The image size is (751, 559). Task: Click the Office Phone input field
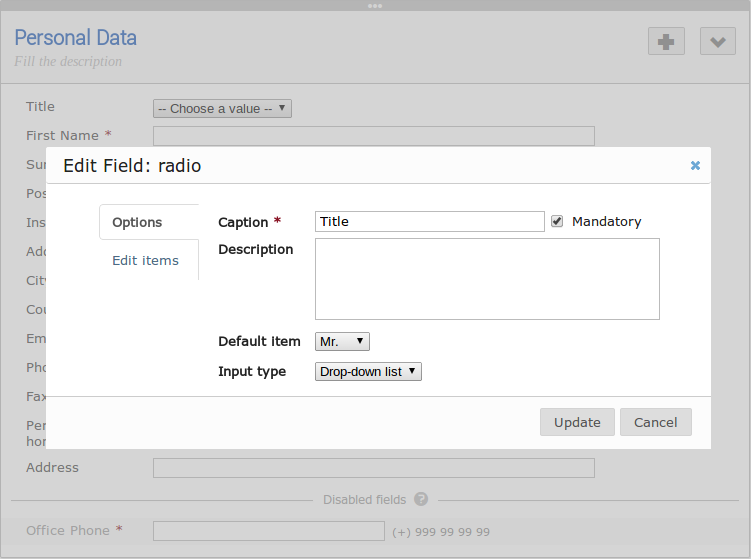(x=269, y=531)
